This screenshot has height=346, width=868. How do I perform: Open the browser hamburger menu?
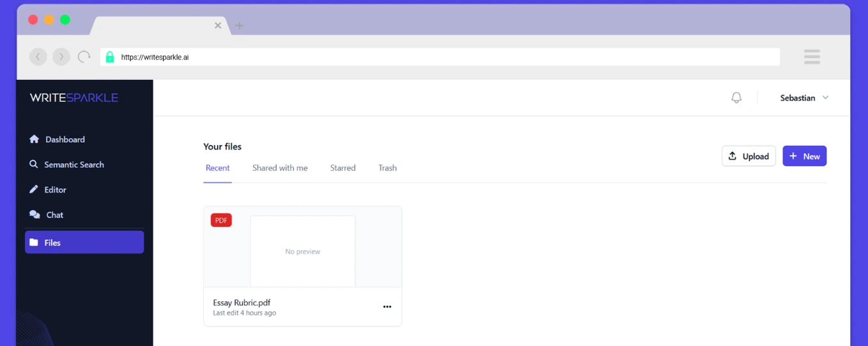(812, 57)
